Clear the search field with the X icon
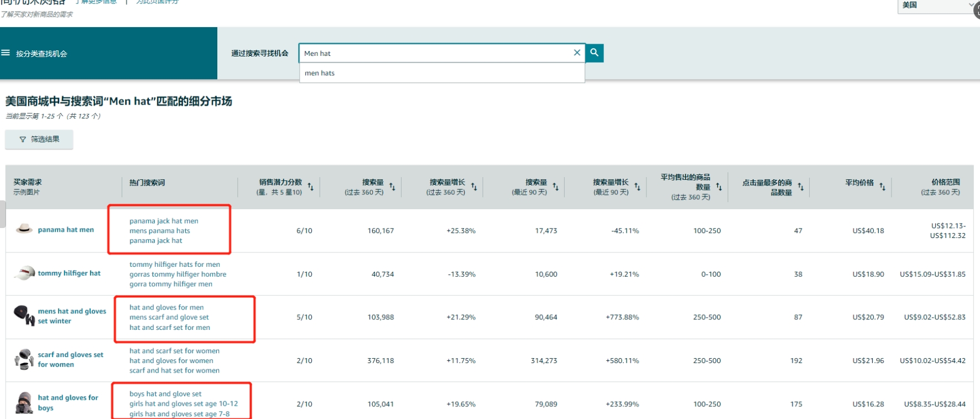 pos(577,53)
